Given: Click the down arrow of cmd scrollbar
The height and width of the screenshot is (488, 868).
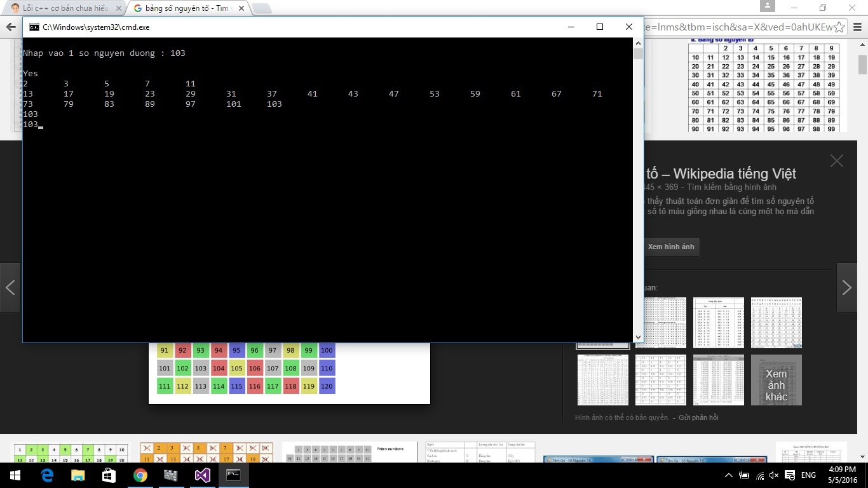Looking at the screenshot, I should point(638,337).
